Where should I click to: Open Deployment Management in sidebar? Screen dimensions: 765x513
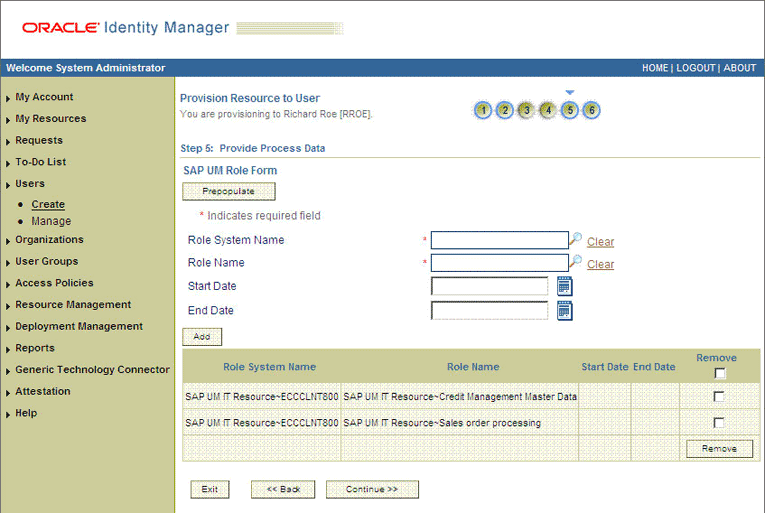79,326
